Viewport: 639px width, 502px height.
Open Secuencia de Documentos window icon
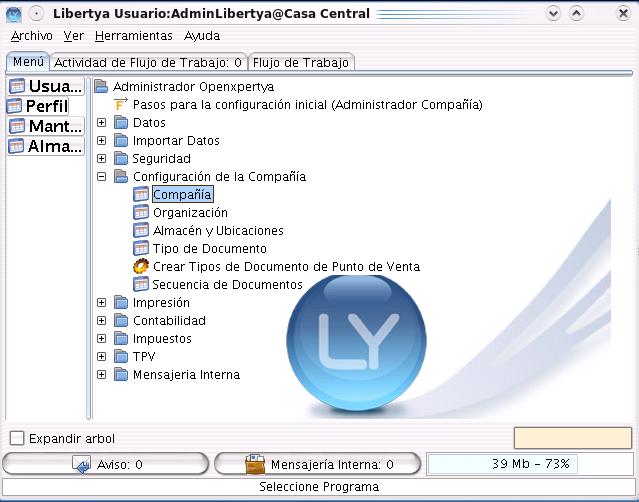point(141,285)
